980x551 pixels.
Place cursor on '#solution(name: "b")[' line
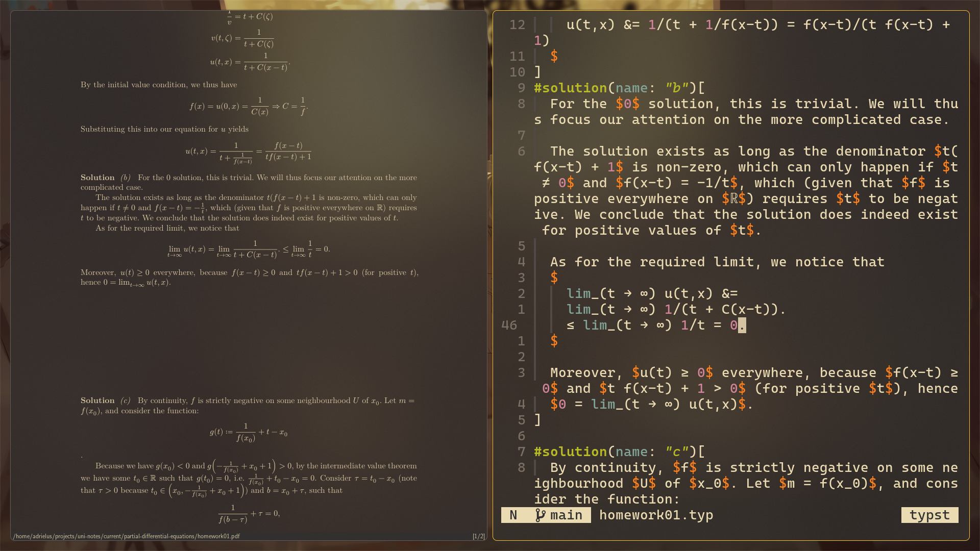pyautogui.click(x=619, y=88)
